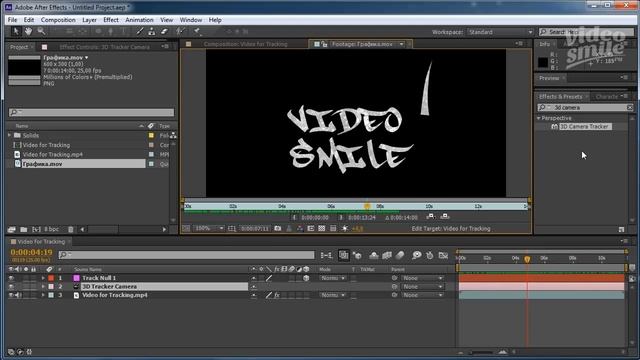Screen dimensions: 640x360
Task: Delete selected project item with trash icon
Action: (71, 229)
